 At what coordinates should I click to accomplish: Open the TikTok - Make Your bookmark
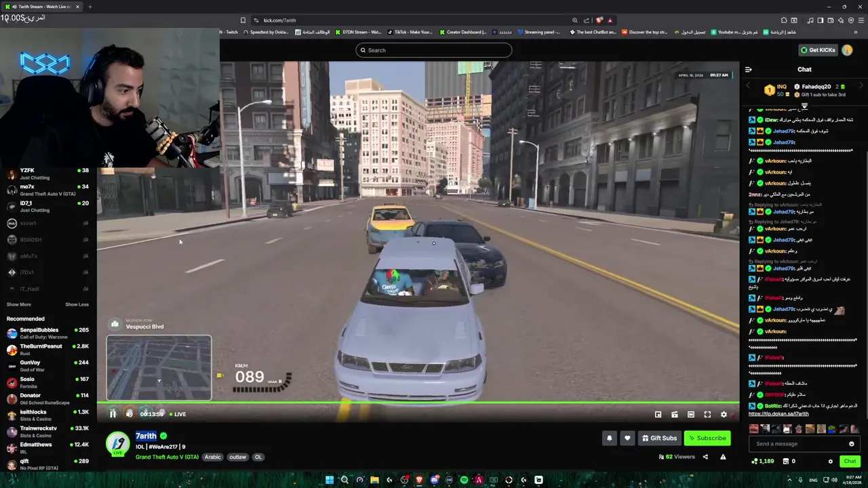click(410, 32)
